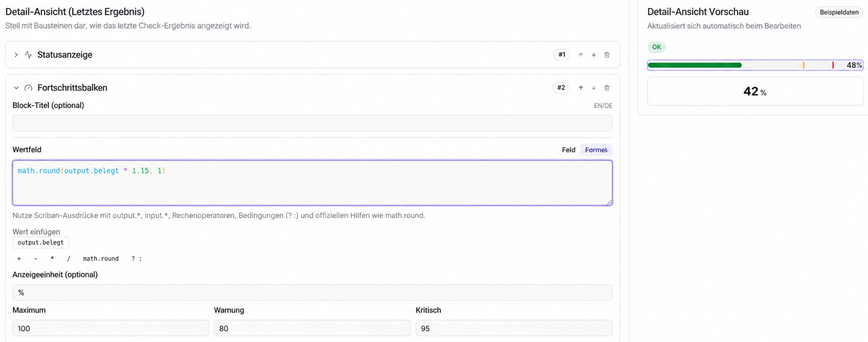Click the Fortschrittsbalken gauge icon
Screen dimensions: 868x342
28,88
